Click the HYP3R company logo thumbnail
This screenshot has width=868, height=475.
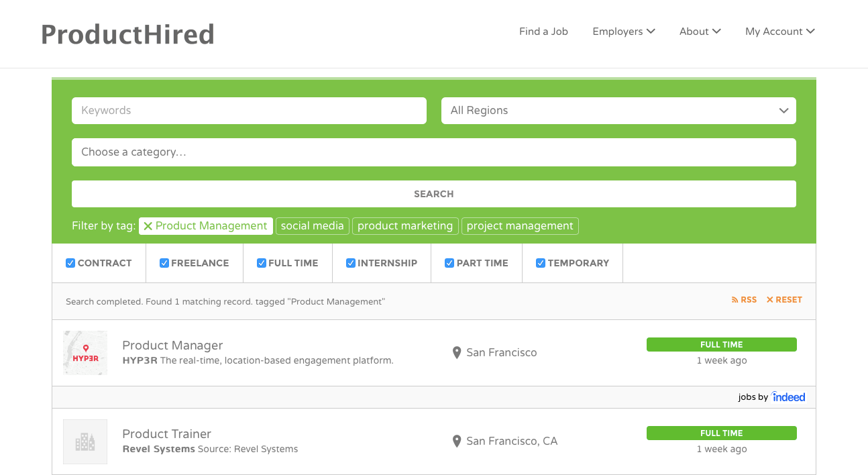85,353
